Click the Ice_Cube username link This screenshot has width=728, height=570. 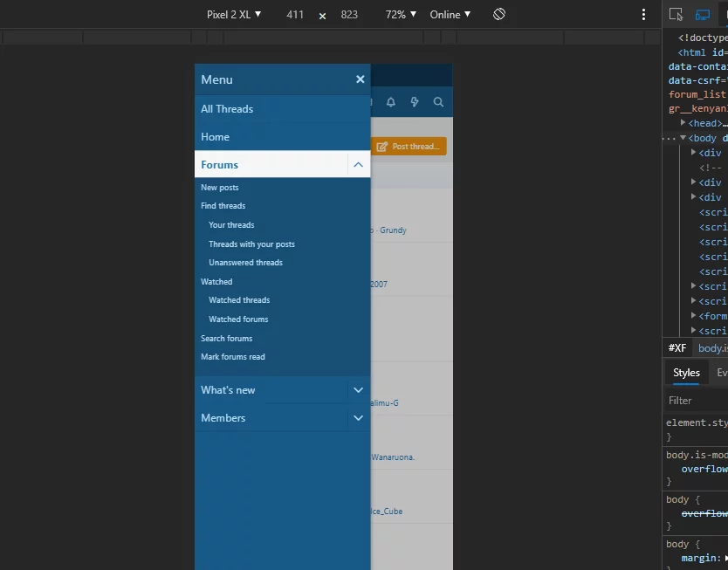coord(387,512)
